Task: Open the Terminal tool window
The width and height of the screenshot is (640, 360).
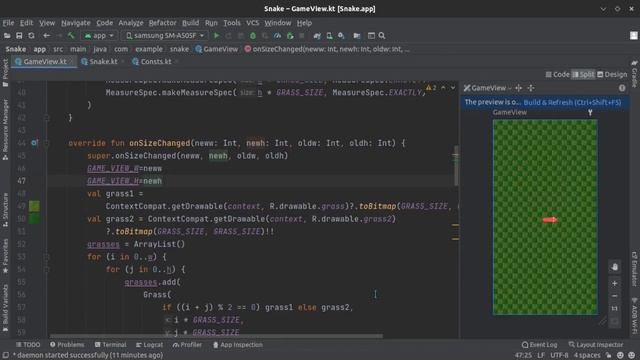Action: coord(110,345)
